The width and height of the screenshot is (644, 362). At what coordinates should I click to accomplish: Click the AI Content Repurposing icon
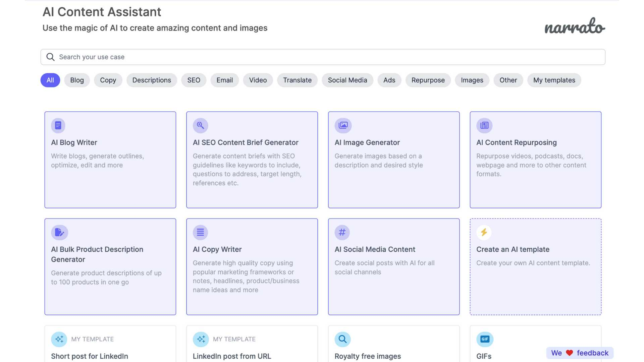[484, 125]
